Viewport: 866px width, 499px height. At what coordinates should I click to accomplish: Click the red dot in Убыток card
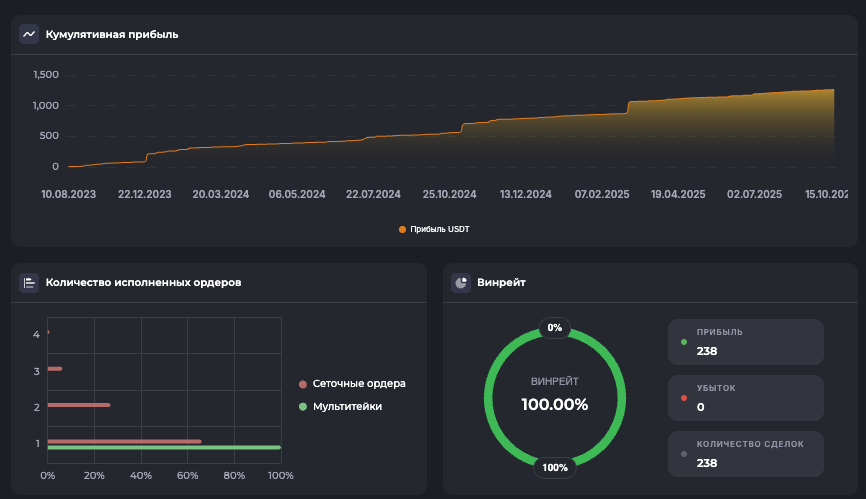pyautogui.click(x=684, y=398)
